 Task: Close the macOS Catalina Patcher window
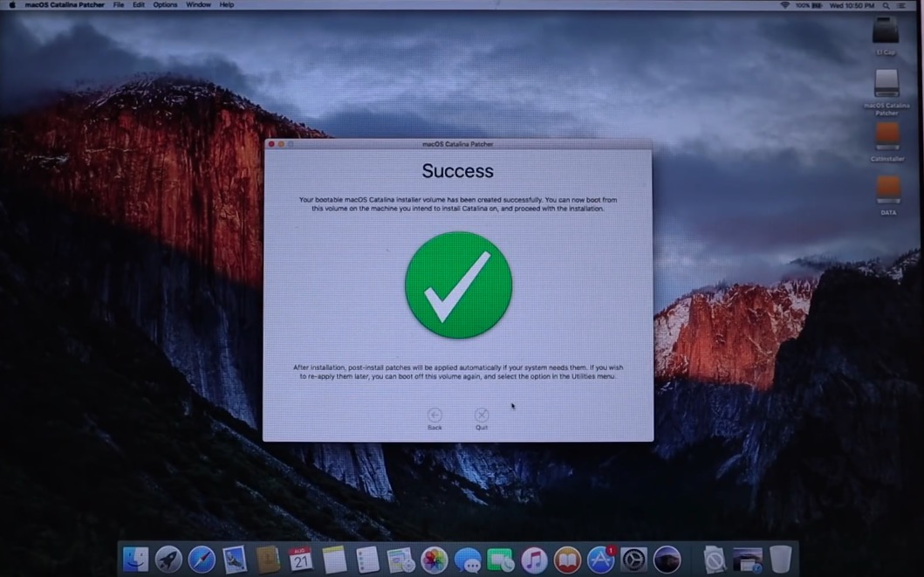(x=271, y=144)
